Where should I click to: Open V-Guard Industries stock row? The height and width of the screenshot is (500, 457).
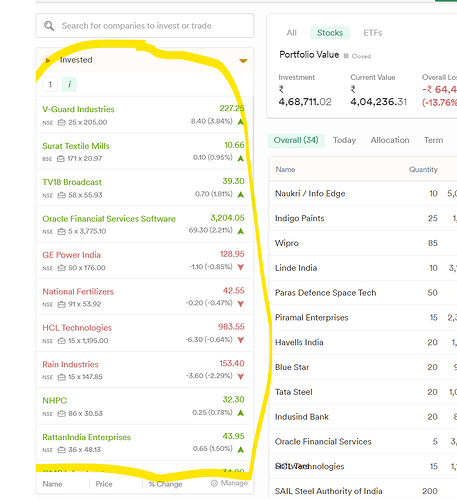pos(144,115)
